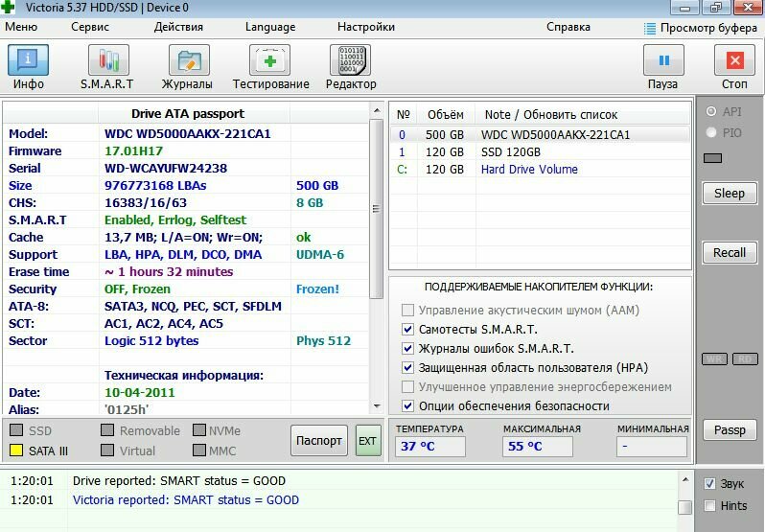Click the yellow SATA III indicator
The image size is (765, 532).
coord(16,451)
